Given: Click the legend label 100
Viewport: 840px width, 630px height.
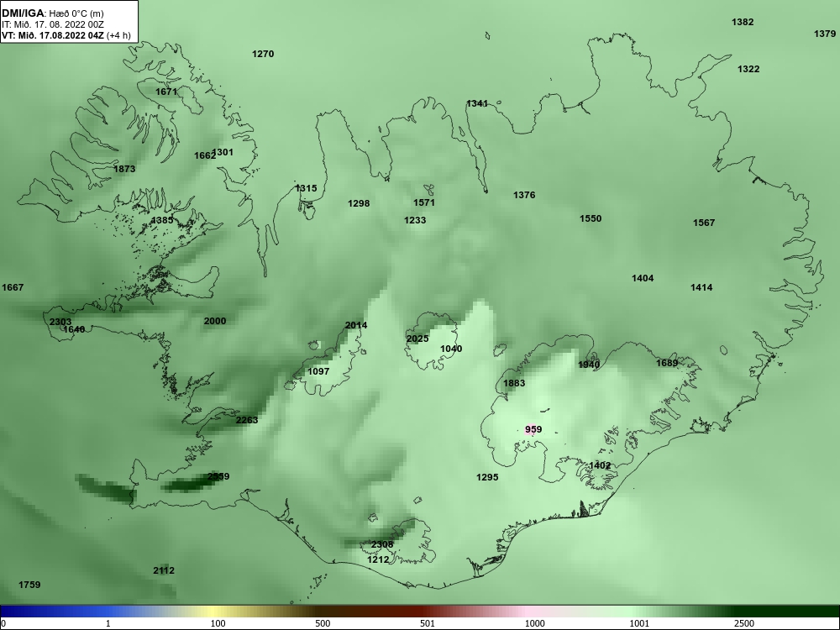Looking at the screenshot, I should (x=218, y=623).
